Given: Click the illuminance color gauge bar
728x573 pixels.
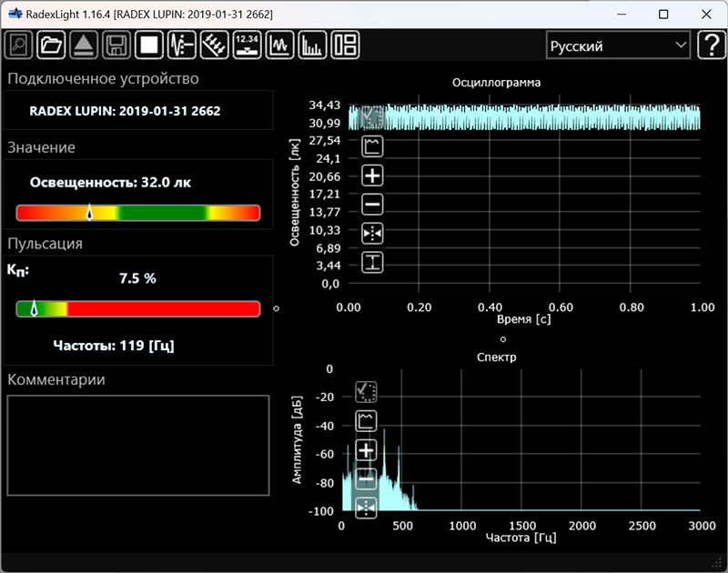Looking at the screenshot, I should pos(138,213).
